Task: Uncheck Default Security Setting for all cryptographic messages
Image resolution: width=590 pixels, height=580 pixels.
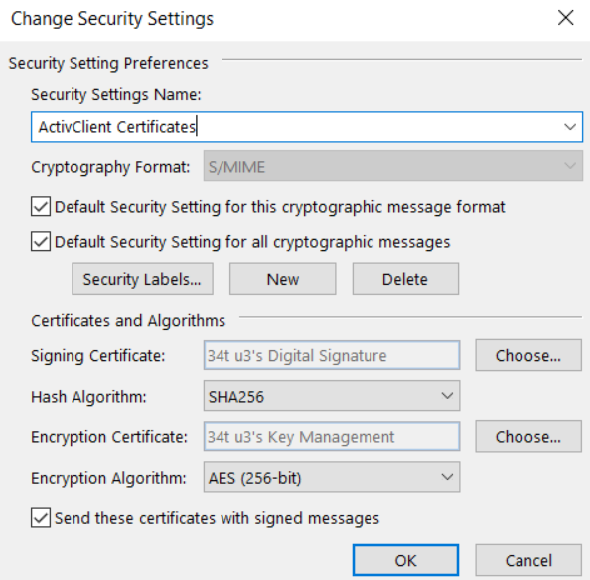Action: pyautogui.click(x=41, y=241)
